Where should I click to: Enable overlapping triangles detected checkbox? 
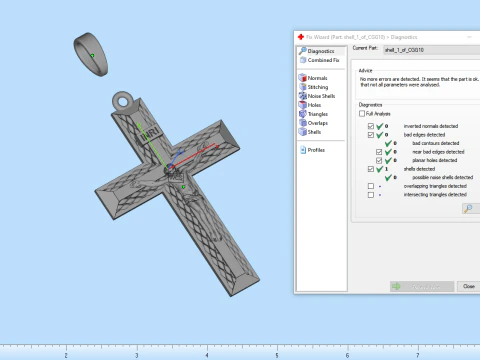(371, 186)
